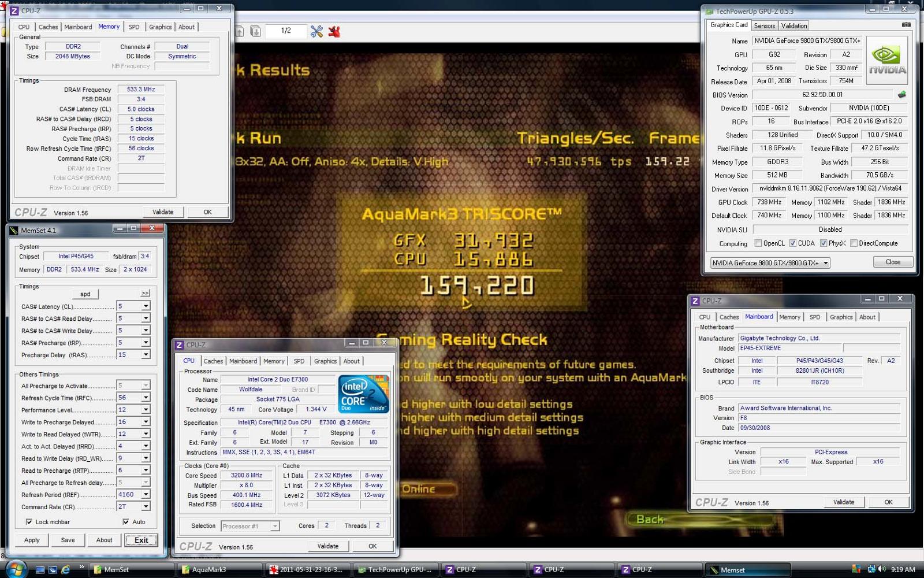Open CAS# Latency dropdown in MemSet
Screen dimensions: 924x578
coord(146,306)
